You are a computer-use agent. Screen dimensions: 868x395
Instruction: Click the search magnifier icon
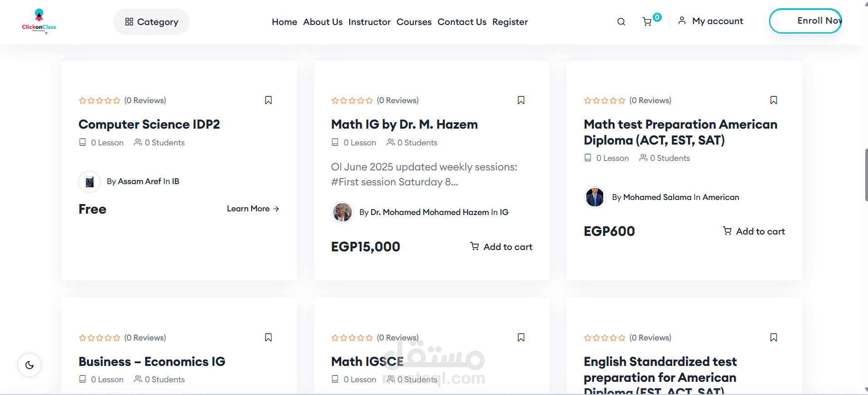coord(621,22)
